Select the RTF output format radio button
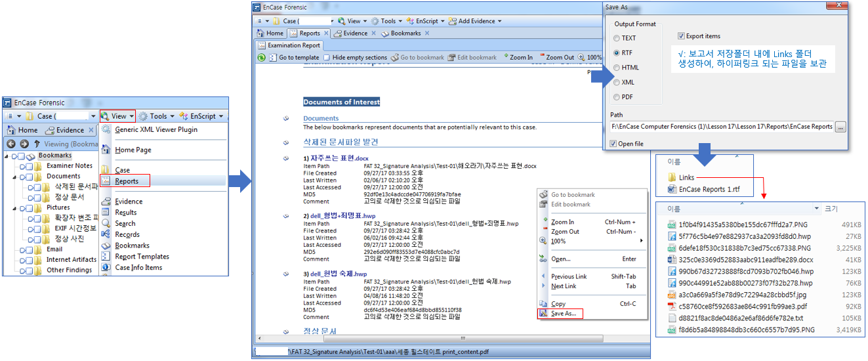The height and width of the screenshot is (361, 868). (616, 53)
